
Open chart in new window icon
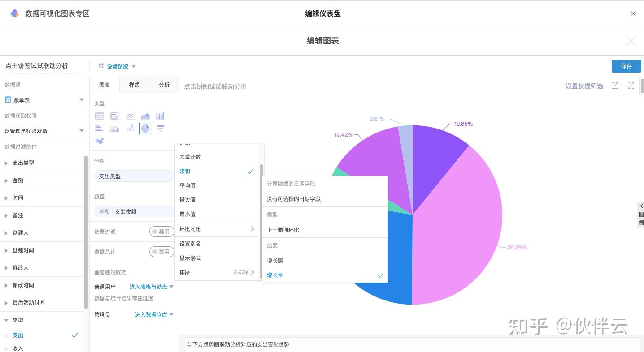[x=615, y=86]
